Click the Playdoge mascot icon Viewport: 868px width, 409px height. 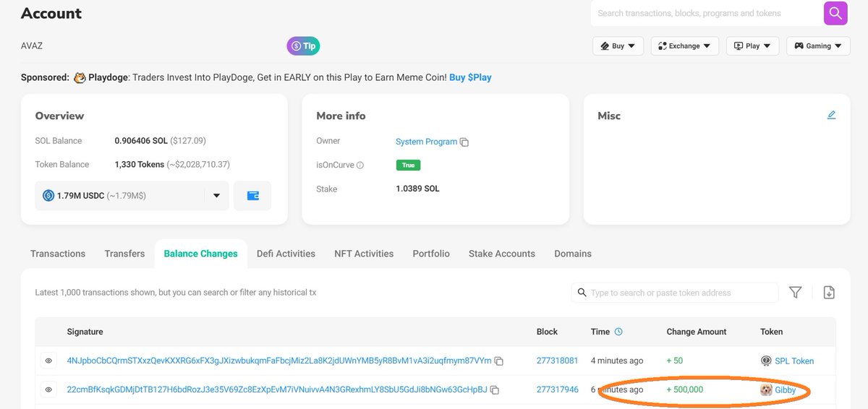coord(80,77)
